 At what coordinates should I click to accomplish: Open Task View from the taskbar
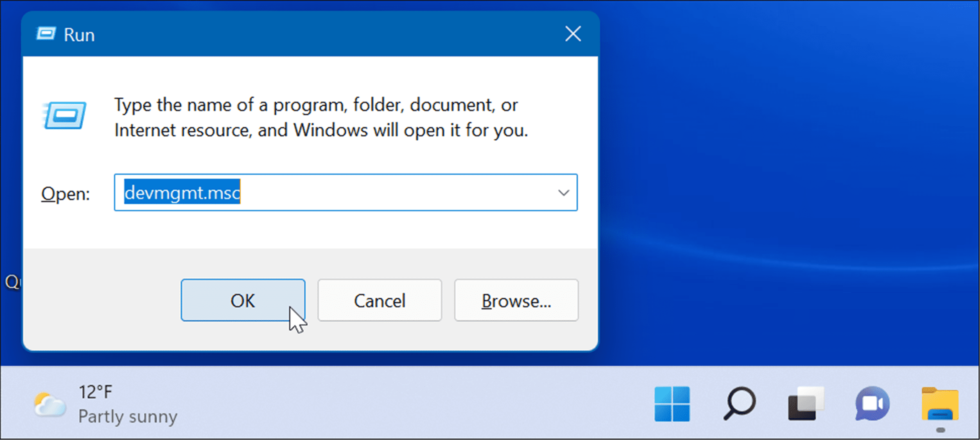tap(806, 403)
